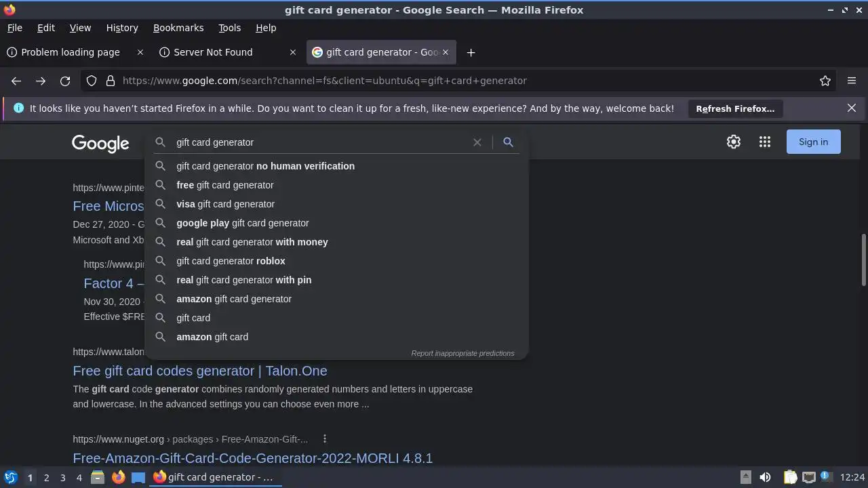This screenshot has height=488, width=868.
Task: Switch to workspace 2 in taskbar
Action: click(46, 477)
